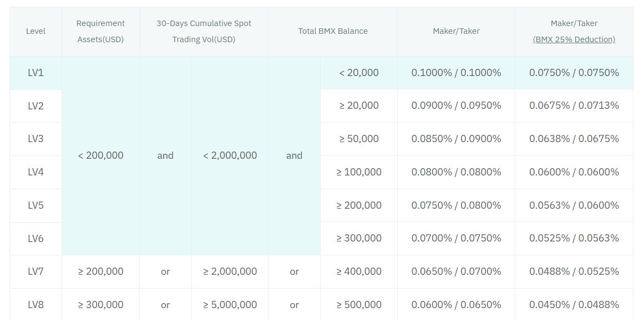Click the 0.0600% / 0.0600% deduction fee cell

(x=574, y=172)
